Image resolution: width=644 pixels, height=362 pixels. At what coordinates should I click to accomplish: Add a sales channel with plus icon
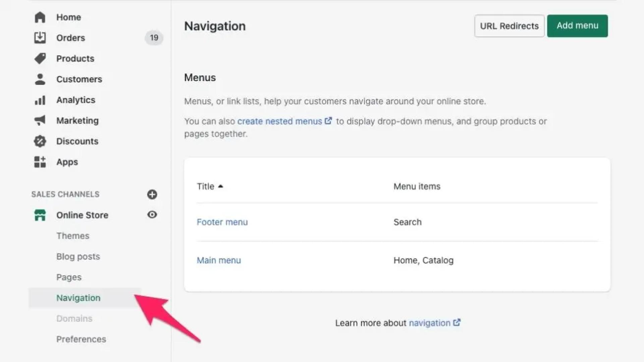click(x=152, y=194)
